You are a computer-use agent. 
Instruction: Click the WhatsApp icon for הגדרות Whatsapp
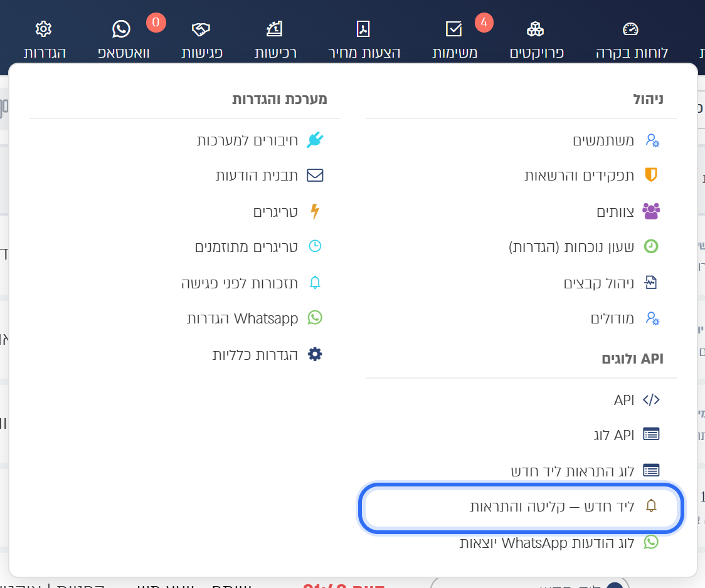[315, 318]
